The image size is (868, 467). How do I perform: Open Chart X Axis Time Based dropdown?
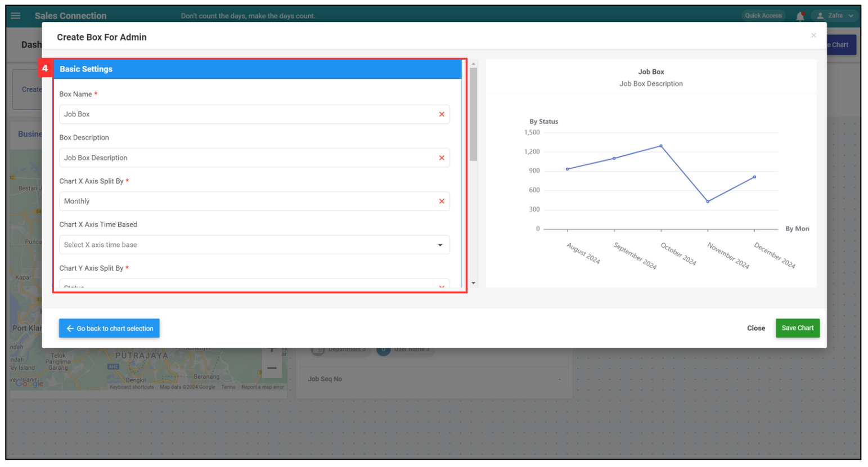(254, 245)
